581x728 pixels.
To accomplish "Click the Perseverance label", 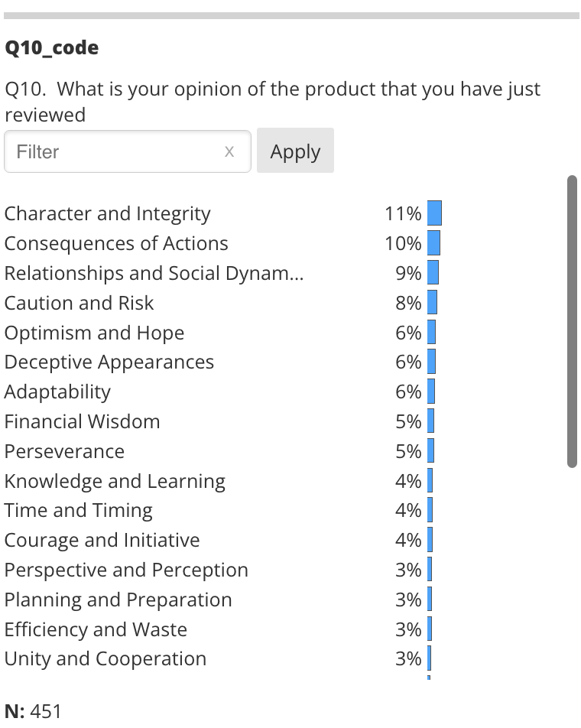I will tap(64, 451).
